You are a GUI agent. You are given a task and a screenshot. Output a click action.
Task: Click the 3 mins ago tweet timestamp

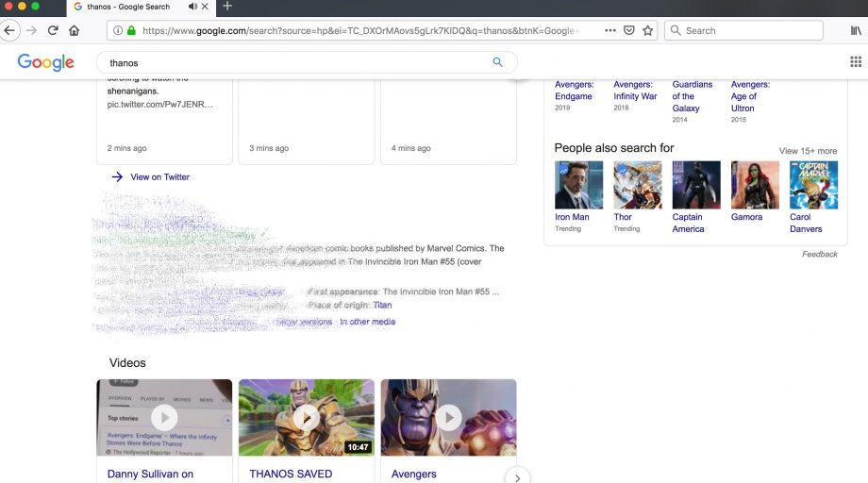coord(269,148)
